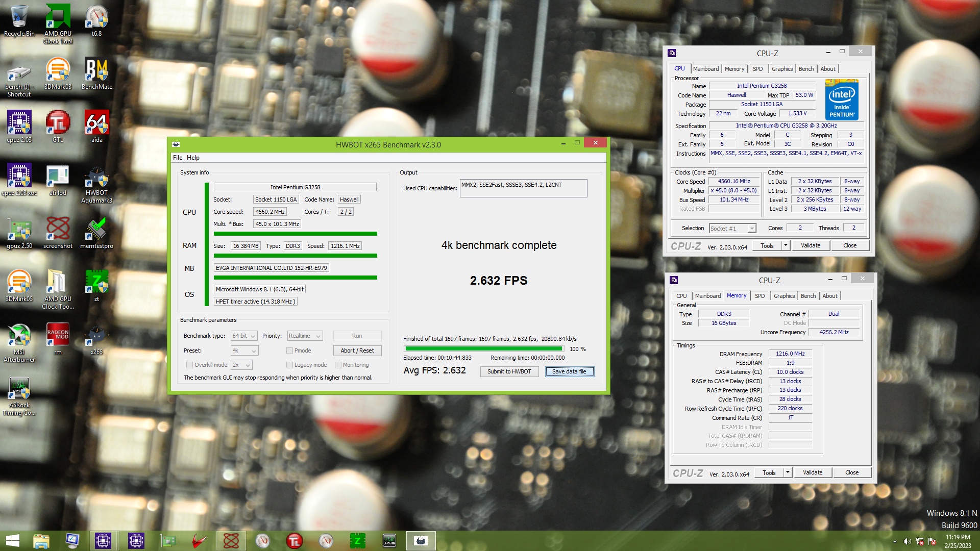Toggle the Overkill mode checkbox
980x551 pixels.
pos(189,365)
